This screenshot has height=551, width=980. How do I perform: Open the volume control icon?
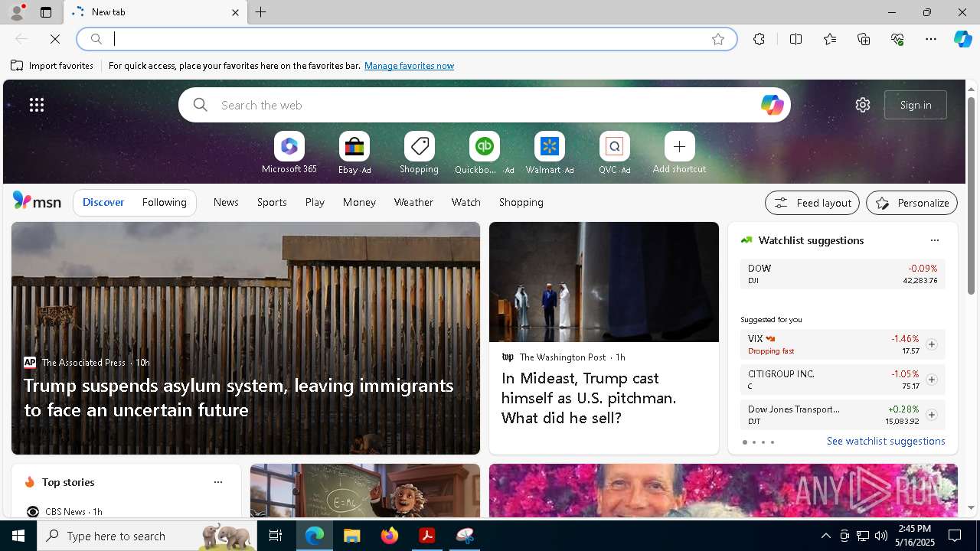880,536
